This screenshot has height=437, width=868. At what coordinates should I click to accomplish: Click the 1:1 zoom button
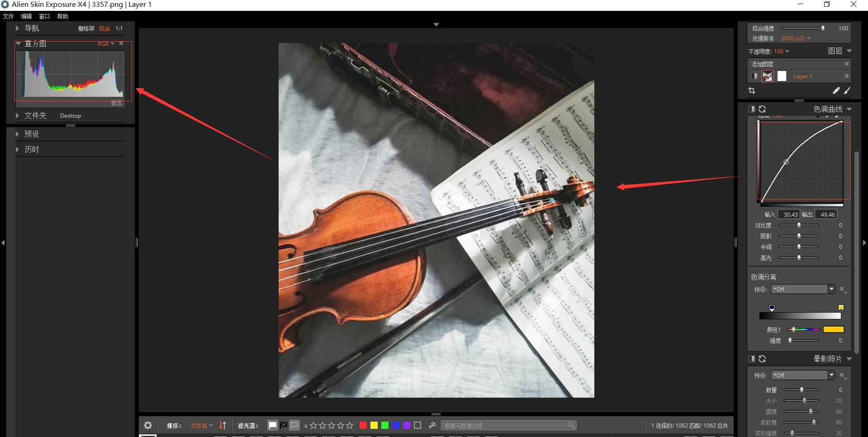pos(119,28)
